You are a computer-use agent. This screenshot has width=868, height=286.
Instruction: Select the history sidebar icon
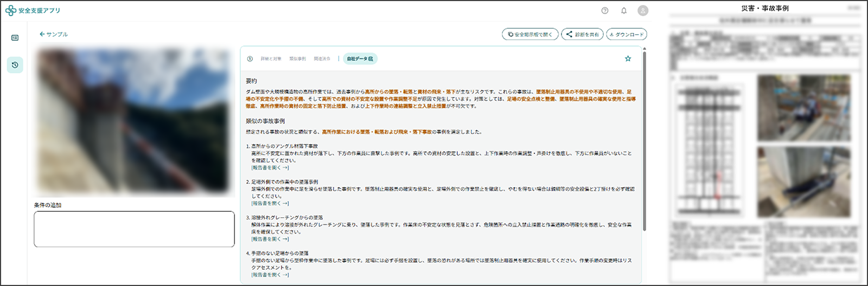[x=15, y=65]
